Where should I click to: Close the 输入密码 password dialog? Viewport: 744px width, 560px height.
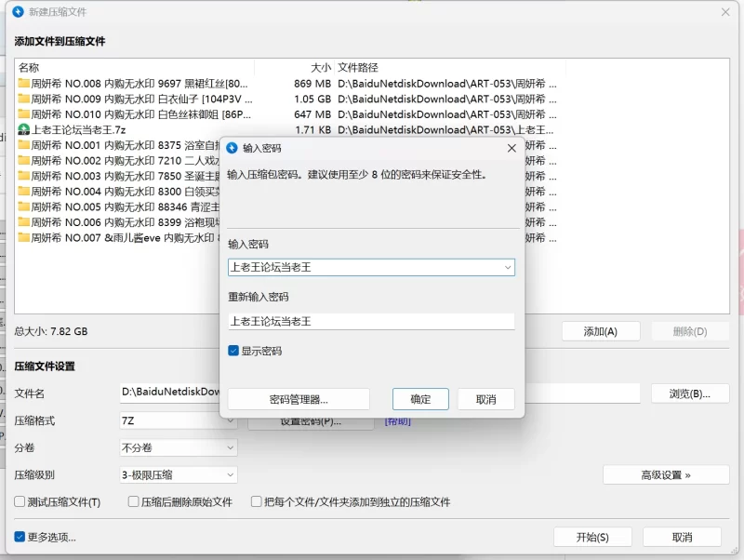point(511,147)
